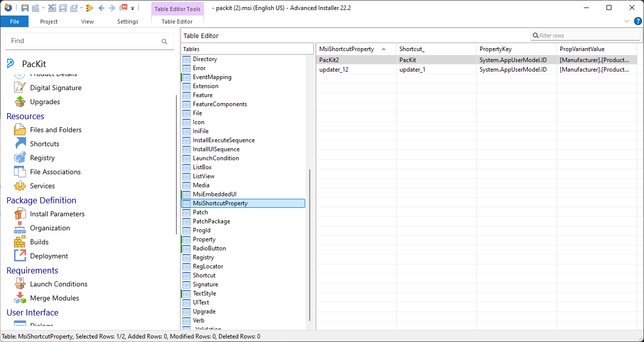Open the Builds page
This screenshot has width=644, height=342.
coord(39,242)
